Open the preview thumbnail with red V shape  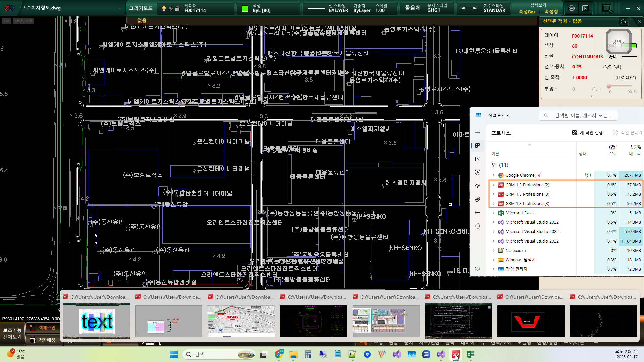click(x=531, y=321)
